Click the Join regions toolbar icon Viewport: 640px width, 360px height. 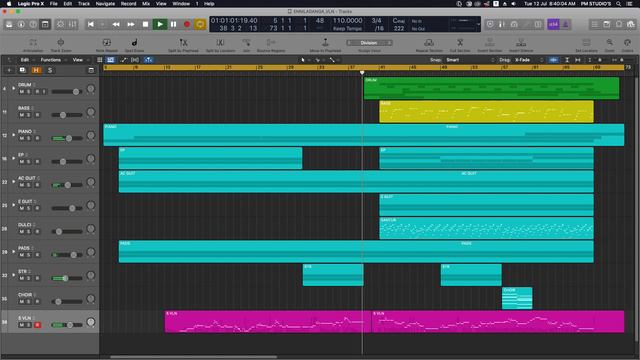pos(246,42)
